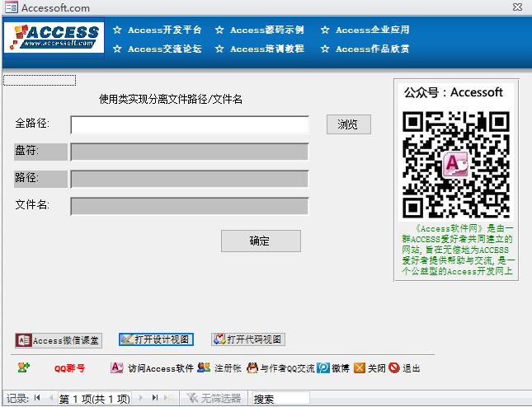Open Access企业应用 link
Screen dimensions: 532x407
pos(373,30)
